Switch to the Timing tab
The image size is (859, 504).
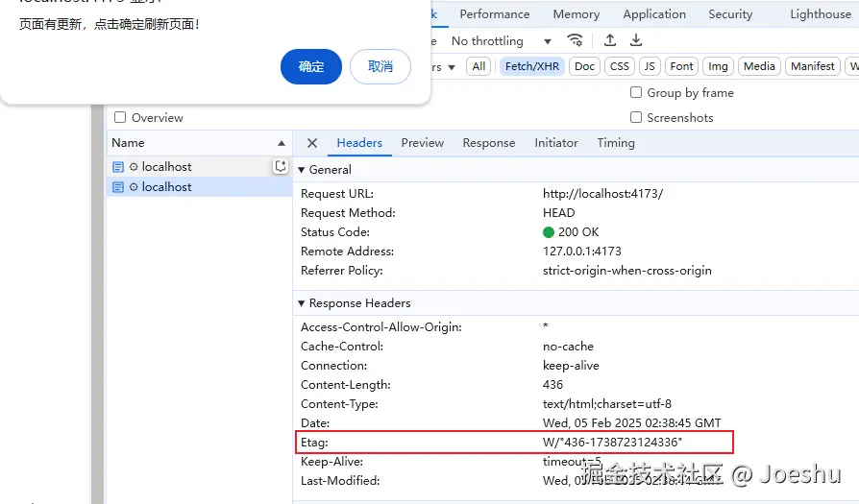pyautogui.click(x=616, y=143)
